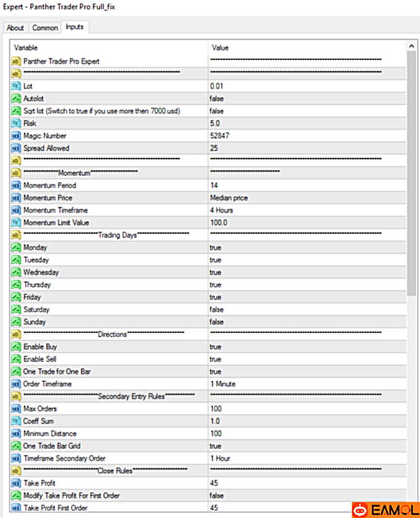
Task: Switch to the About tab
Action: [x=15, y=28]
